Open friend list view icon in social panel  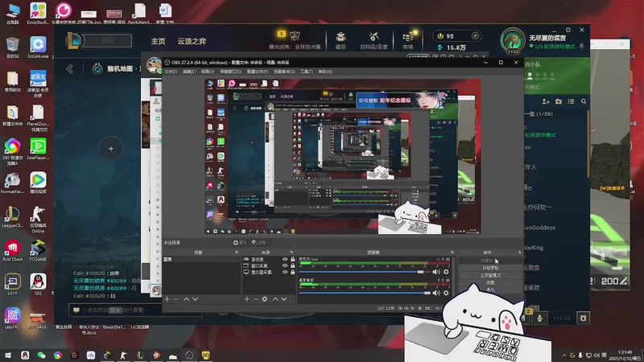pos(571,101)
